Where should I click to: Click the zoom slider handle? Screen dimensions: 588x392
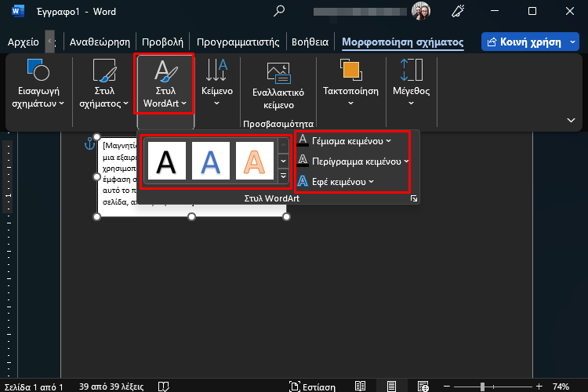483,386
